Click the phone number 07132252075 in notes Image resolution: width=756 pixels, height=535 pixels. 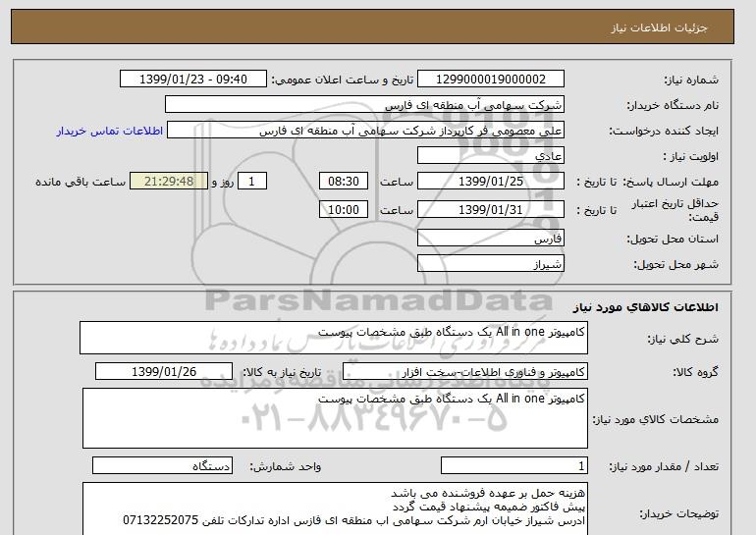161,520
